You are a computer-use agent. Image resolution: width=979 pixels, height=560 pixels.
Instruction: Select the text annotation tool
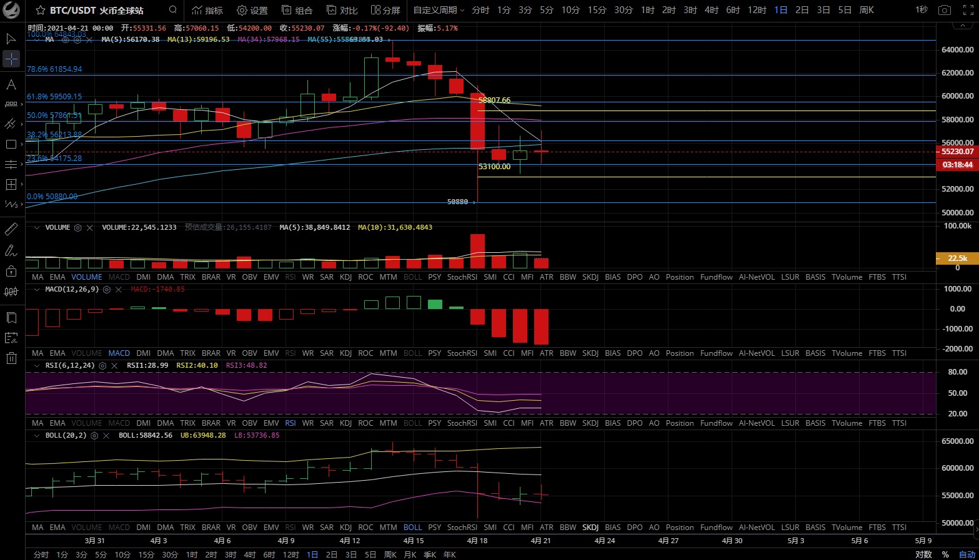tap(11, 84)
